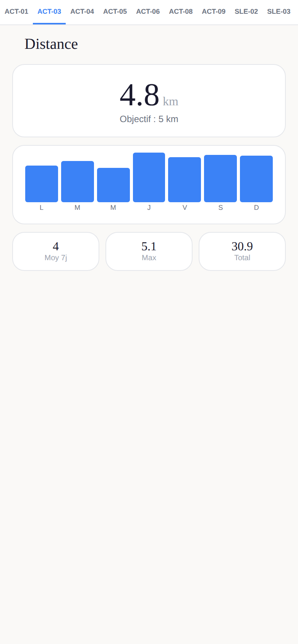The image size is (298, 644).
Task: Switch to the ACT-01 tab
Action: (x=16, y=12)
